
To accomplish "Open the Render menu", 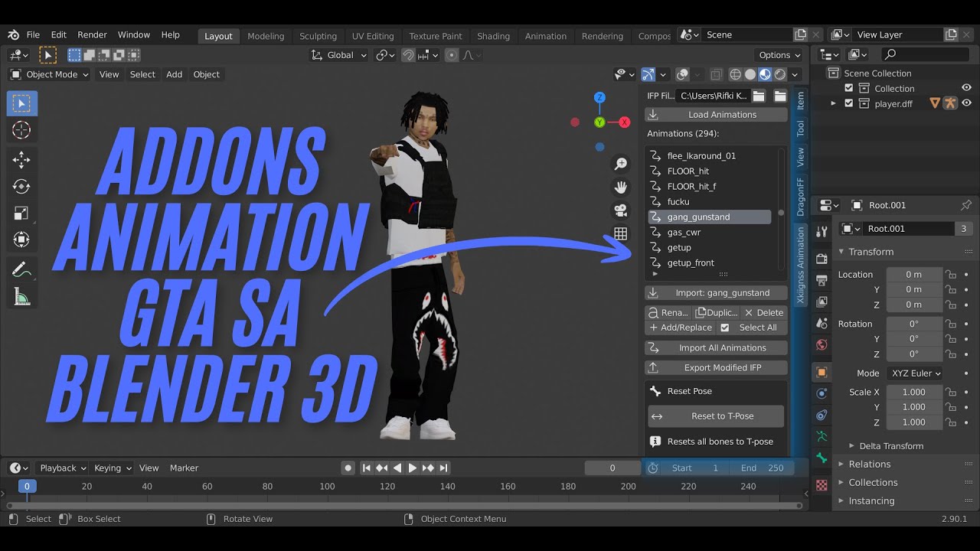I will (92, 35).
